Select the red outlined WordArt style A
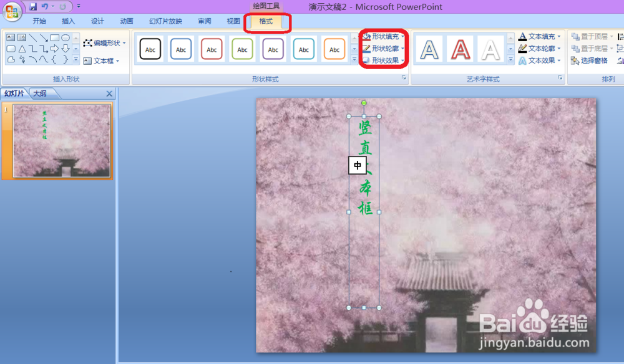This screenshot has width=624, height=364. click(460, 49)
